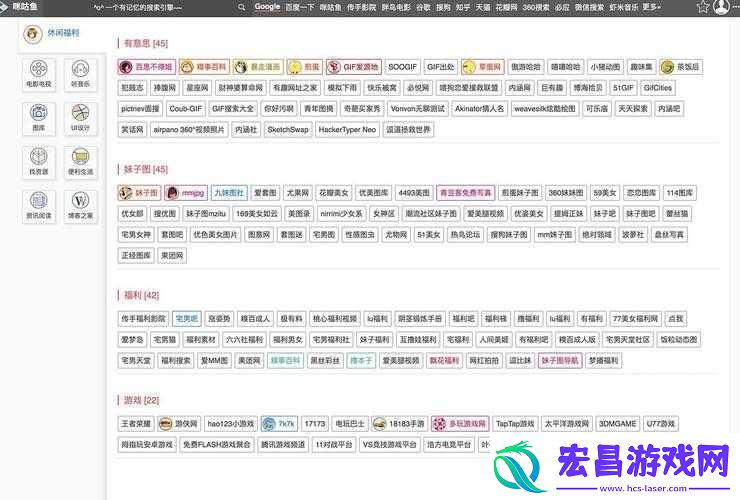Open the 资讯阅读 sidebar category
740x500 pixels.
[39, 206]
